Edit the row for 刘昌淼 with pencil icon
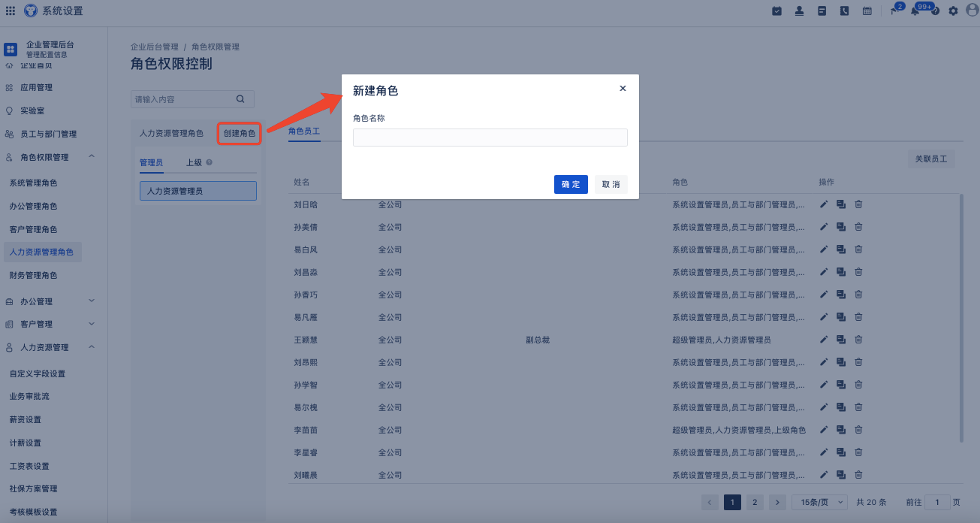980x523 pixels. click(x=824, y=272)
